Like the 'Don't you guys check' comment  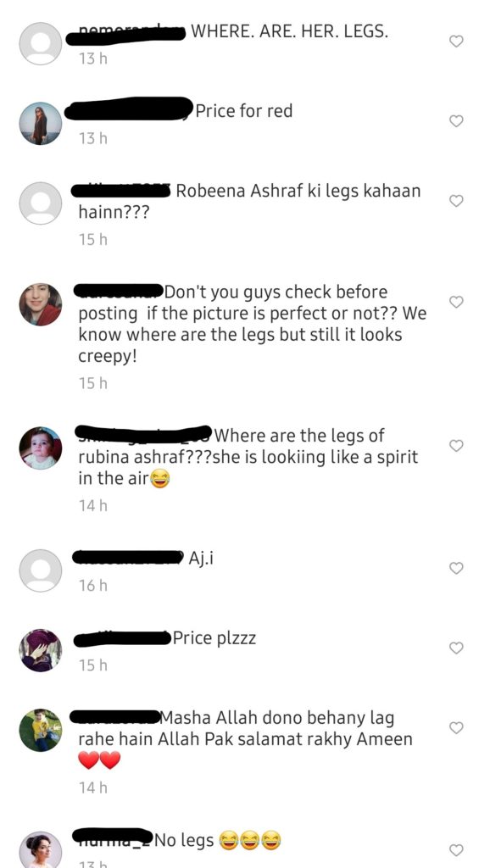(x=456, y=302)
